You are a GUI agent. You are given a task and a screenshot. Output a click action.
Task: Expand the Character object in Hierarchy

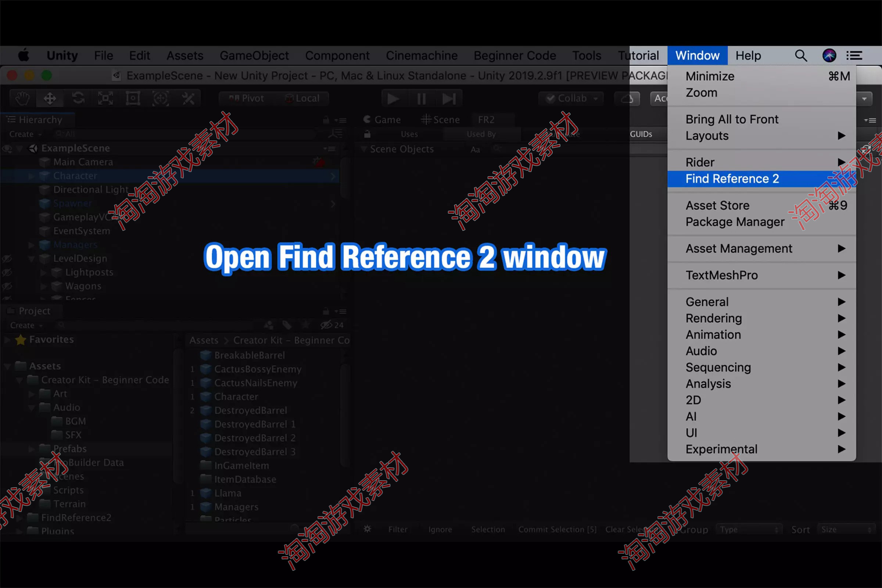point(32,176)
